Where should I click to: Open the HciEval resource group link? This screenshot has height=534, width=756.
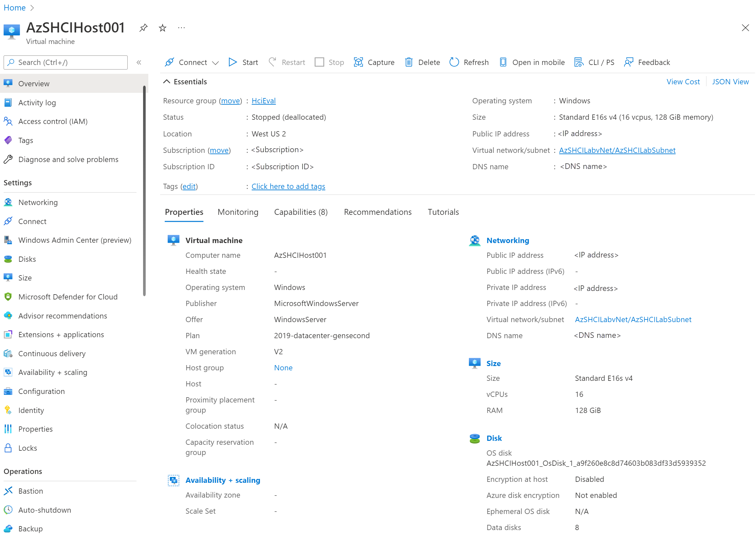(264, 101)
